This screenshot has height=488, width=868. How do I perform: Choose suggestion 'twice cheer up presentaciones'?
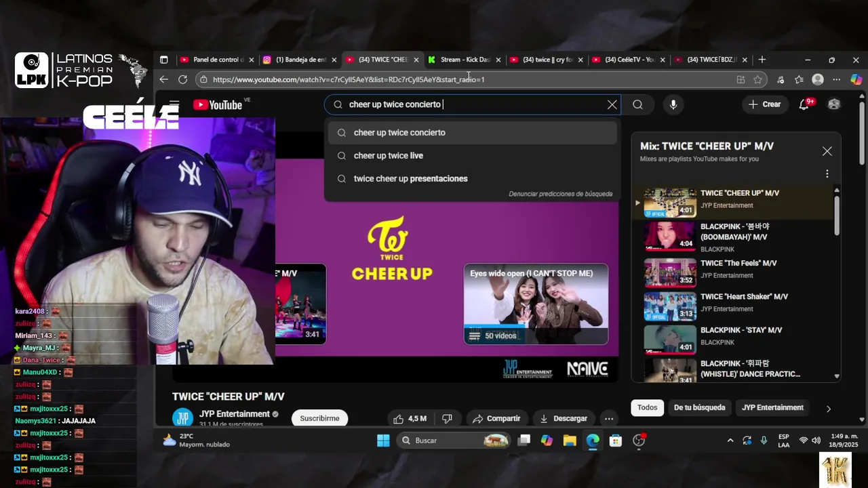[x=473, y=179]
